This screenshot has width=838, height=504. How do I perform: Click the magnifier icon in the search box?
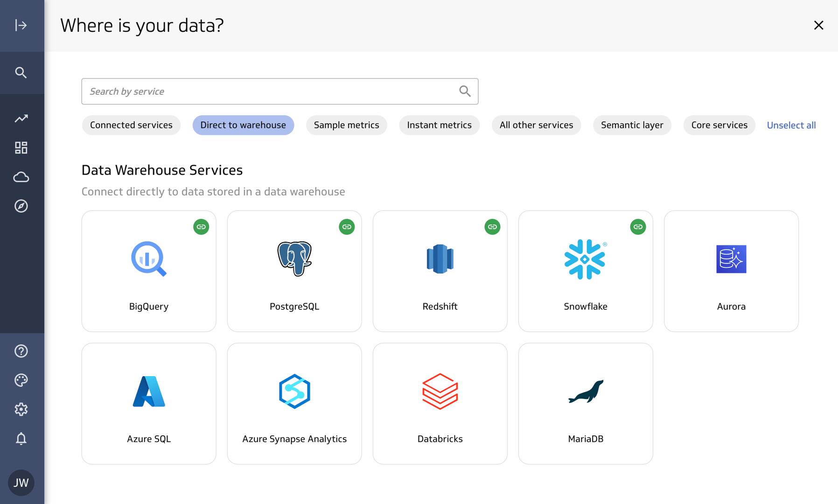click(465, 91)
